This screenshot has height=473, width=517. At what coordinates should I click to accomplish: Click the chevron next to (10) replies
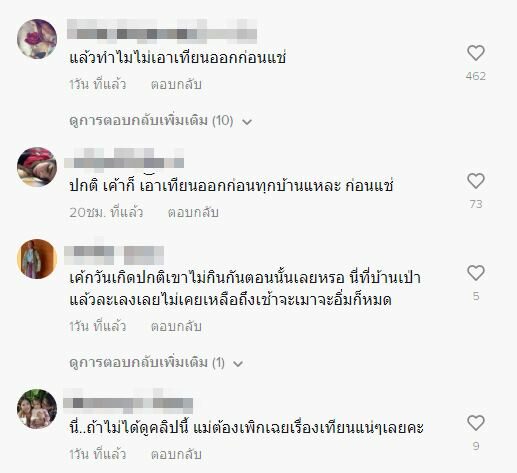tap(247, 122)
